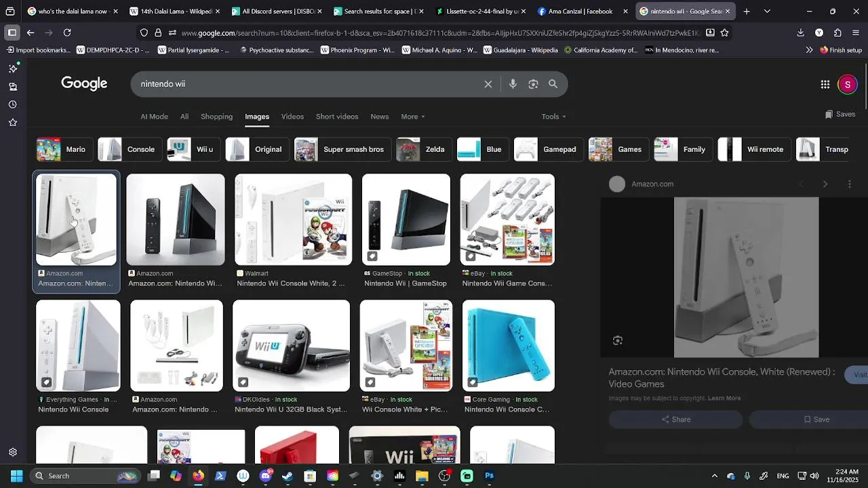Open a new browser tab
The width and height of the screenshot is (868, 488).
[747, 12]
